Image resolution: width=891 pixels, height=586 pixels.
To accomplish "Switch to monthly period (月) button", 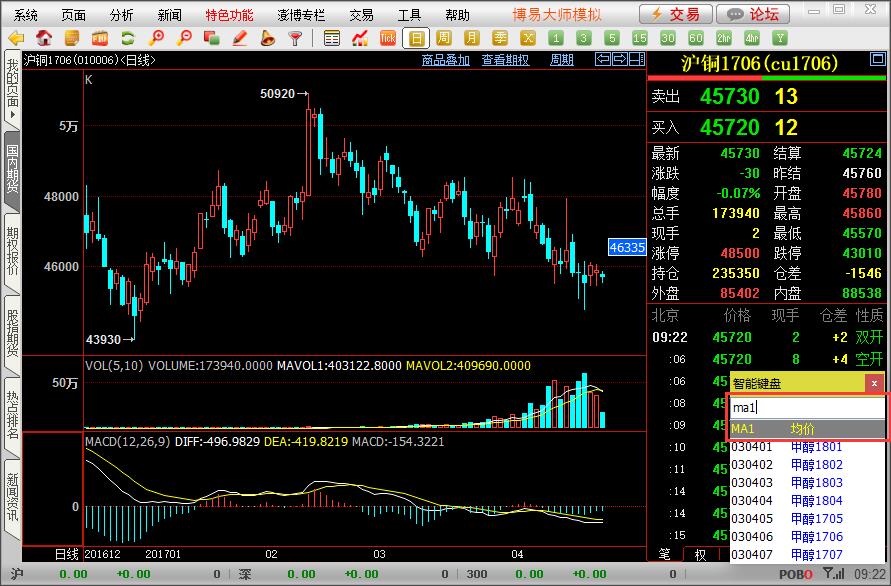I will (x=472, y=38).
